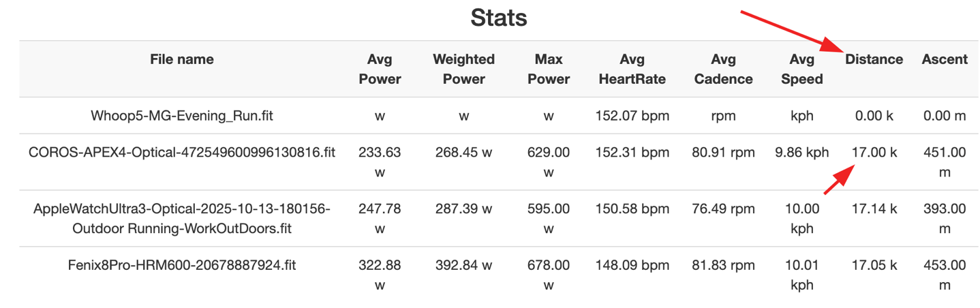980x308 pixels.
Task: Select the Max Power column header
Action: point(548,69)
